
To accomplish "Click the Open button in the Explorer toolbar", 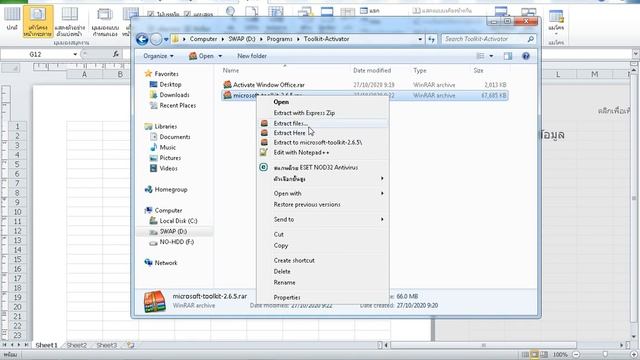I will click(202, 56).
